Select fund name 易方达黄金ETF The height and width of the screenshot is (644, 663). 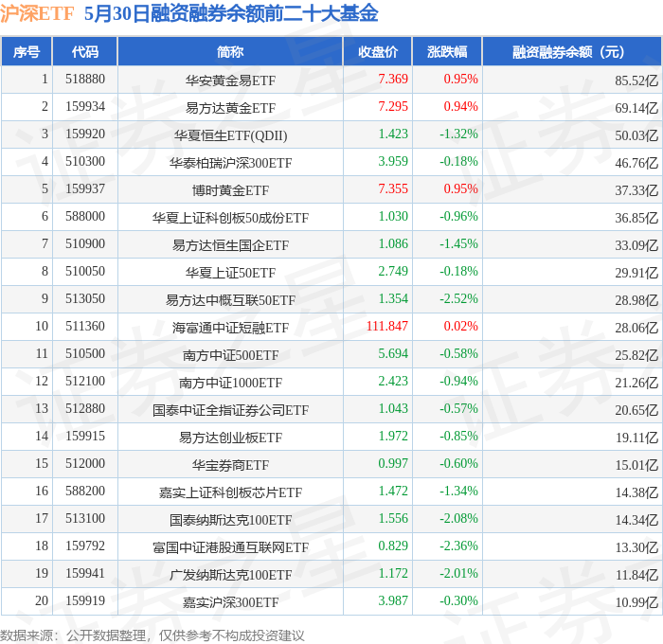point(230,108)
